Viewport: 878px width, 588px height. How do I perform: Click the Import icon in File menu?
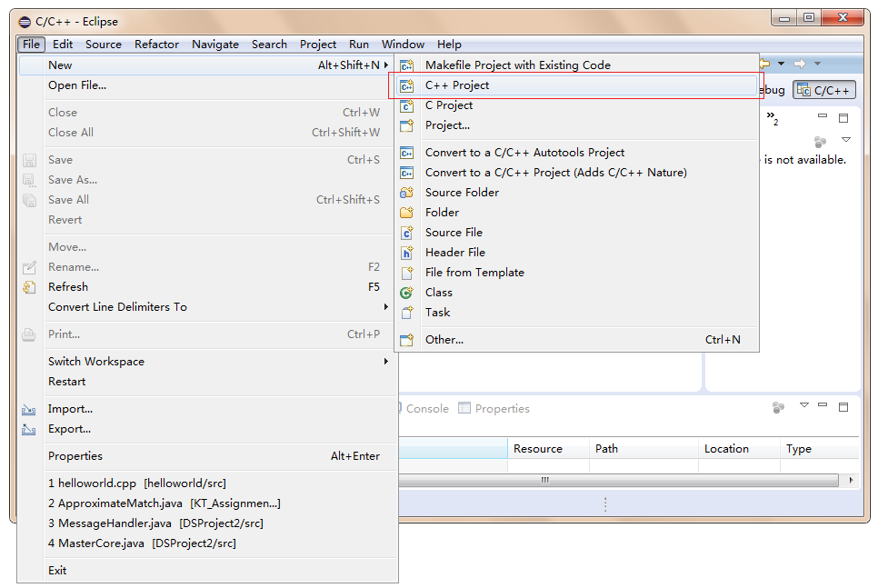[29, 410]
